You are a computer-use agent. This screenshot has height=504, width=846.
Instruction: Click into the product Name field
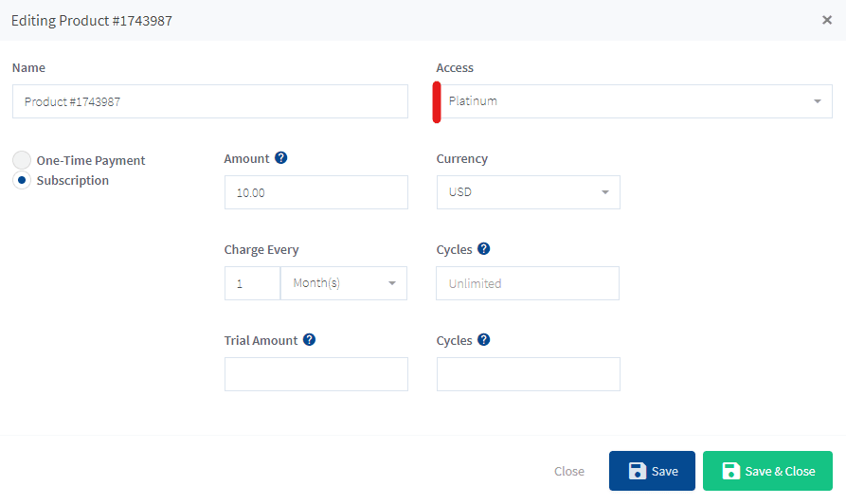click(x=209, y=101)
